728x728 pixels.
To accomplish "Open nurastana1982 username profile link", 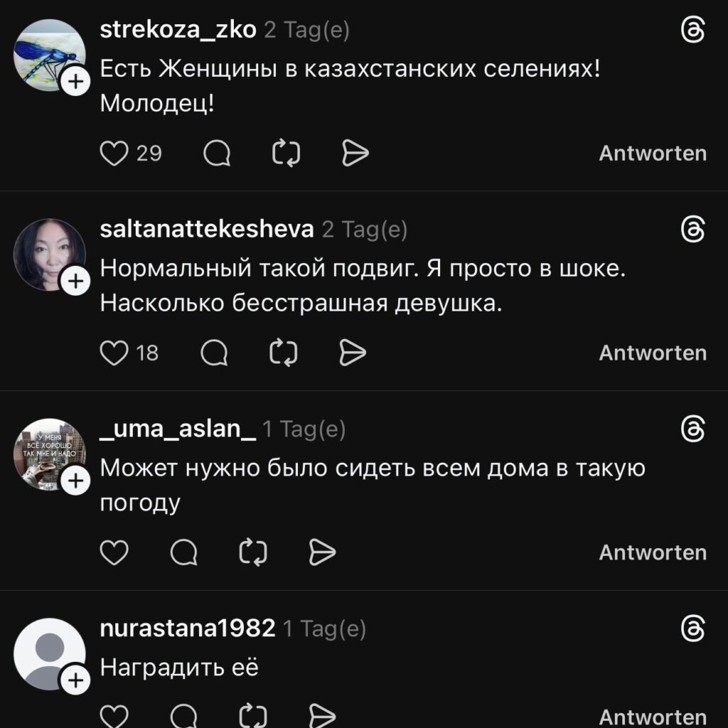I will [188, 628].
